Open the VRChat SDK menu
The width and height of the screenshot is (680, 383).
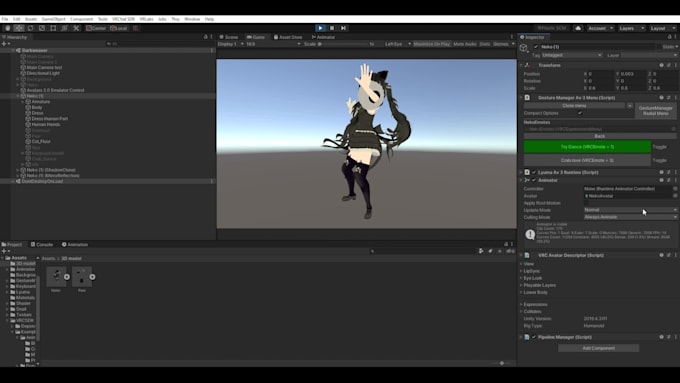pyautogui.click(x=123, y=19)
